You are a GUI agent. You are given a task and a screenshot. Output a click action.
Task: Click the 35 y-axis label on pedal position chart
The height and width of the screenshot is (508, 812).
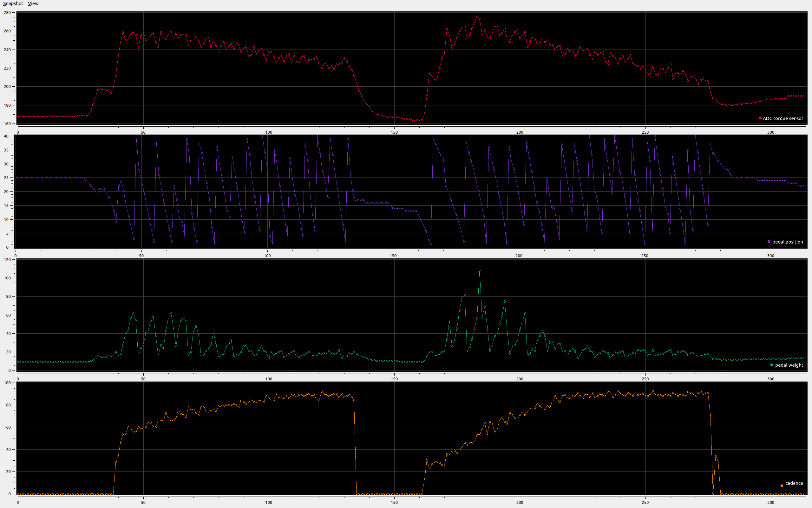click(6, 150)
